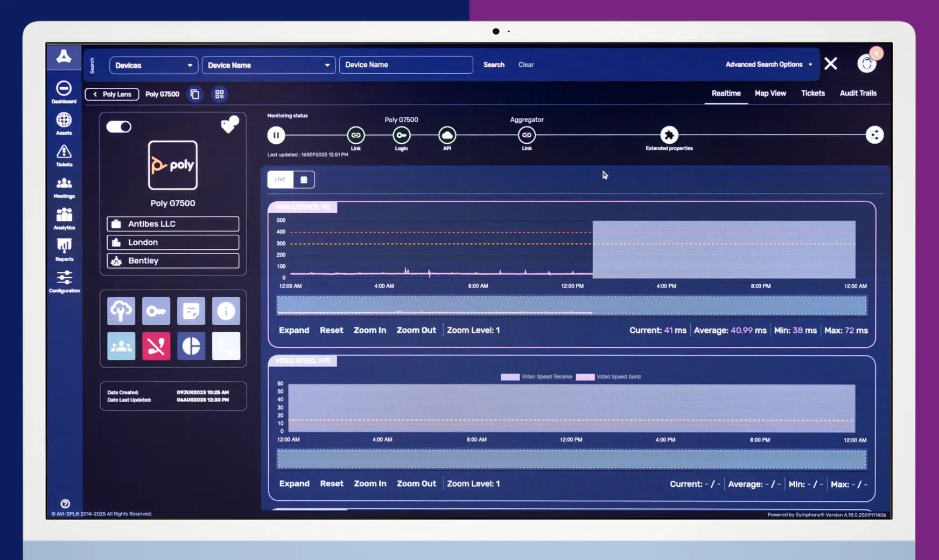Switch to the Map View tab
Viewport: 939px width, 560px height.
[770, 93]
